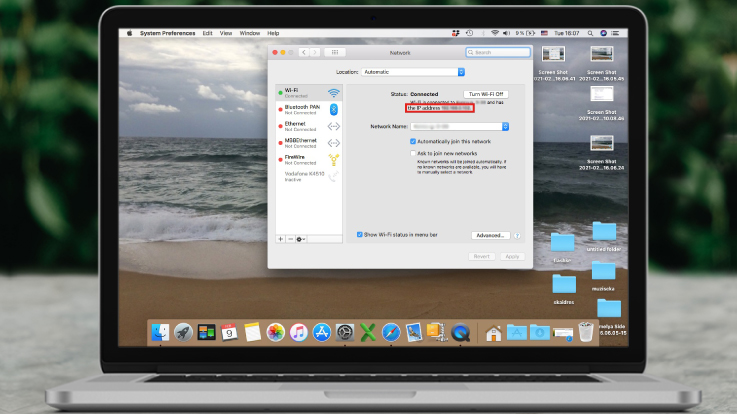Open the Location dropdown
Screen dimensions: 737x414
point(413,72)
